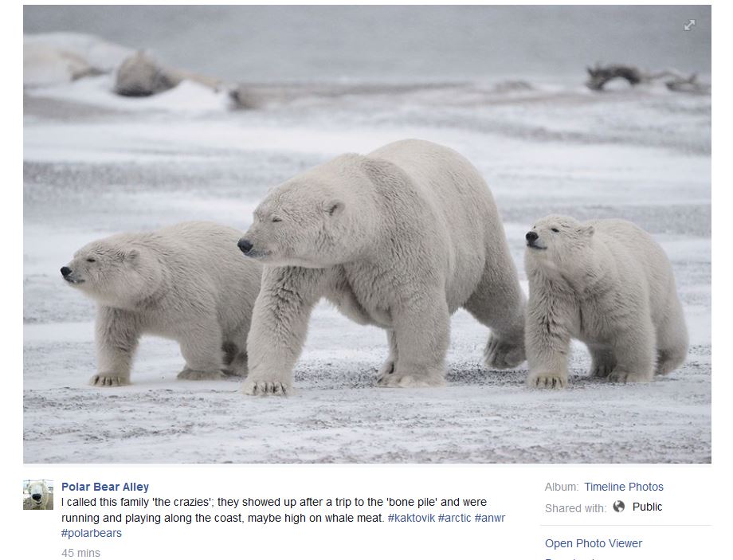Follow the #polarbears hashtag
The width and height of the screenshot is (733, 560).
tap(91, 534)
